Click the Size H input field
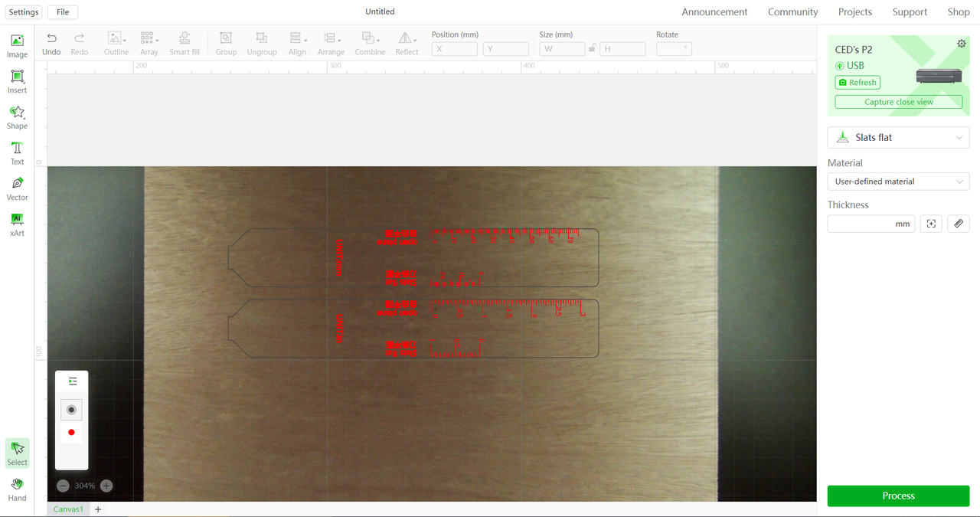 point(622,49)
